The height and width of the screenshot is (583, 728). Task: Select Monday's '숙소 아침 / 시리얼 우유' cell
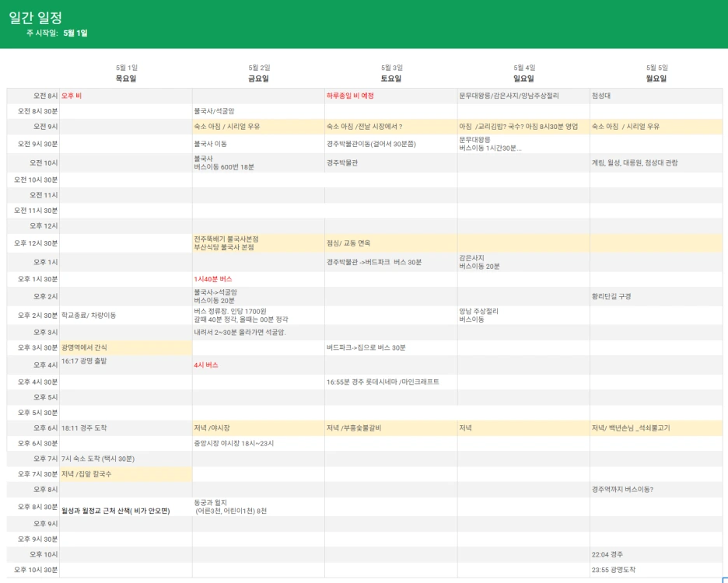point(656,126)
